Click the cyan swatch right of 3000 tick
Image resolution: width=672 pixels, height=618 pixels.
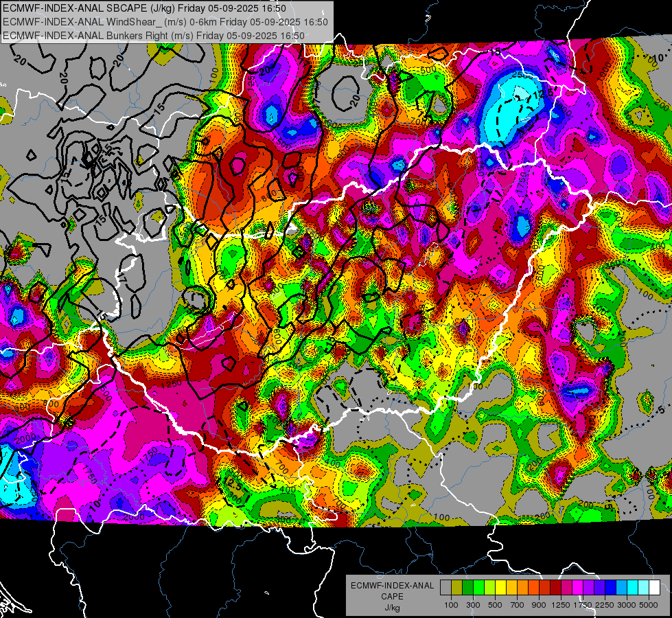tap(633, 588)
